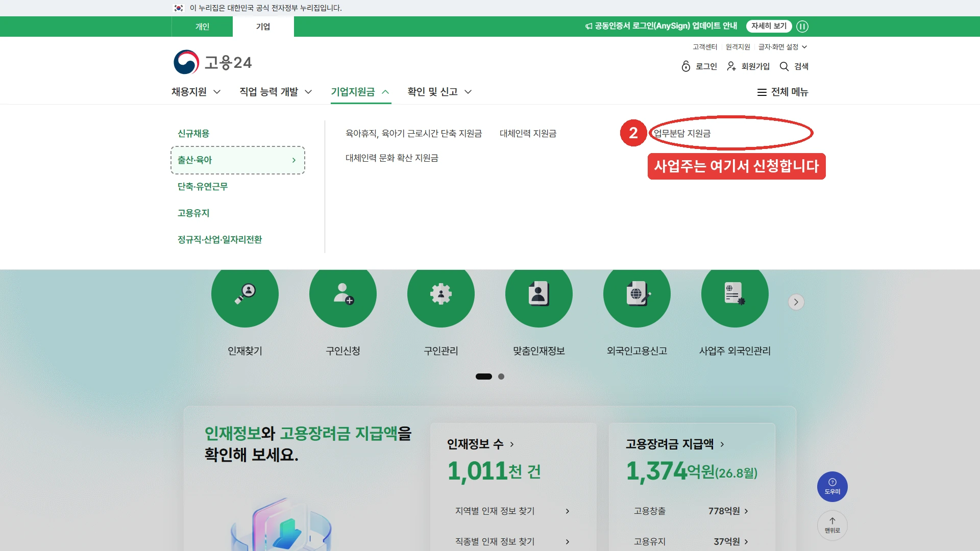Image resolution: width=980 pixels, height=551 pixels.
Task: Open 외국인고용신고 icon
Action: tap(637, 294)
